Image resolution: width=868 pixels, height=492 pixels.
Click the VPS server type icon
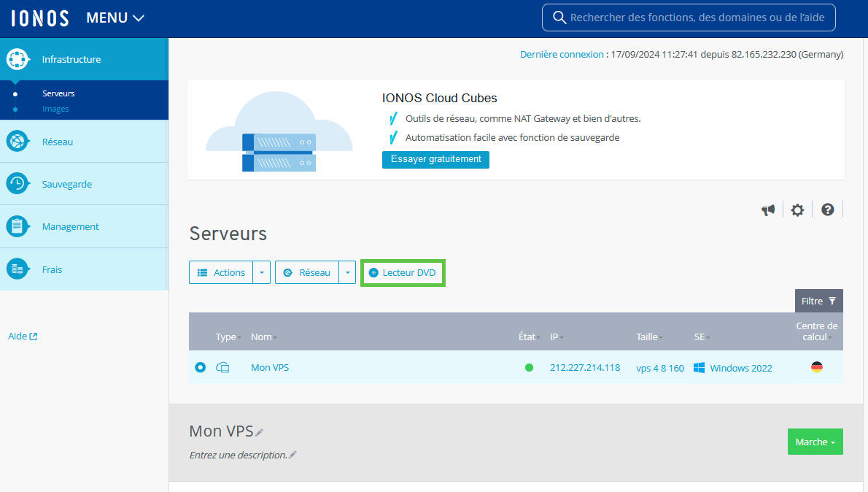point(222,367)
